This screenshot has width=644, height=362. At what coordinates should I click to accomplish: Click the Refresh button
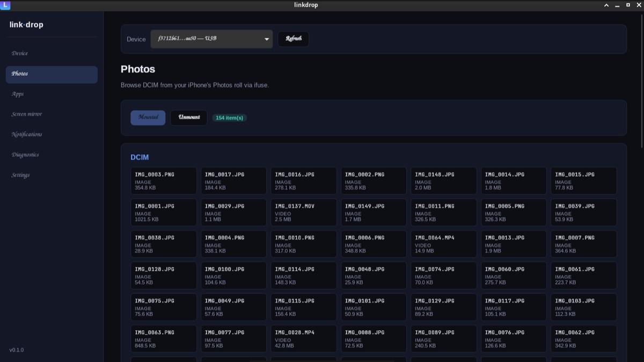[x=294, y=39]
